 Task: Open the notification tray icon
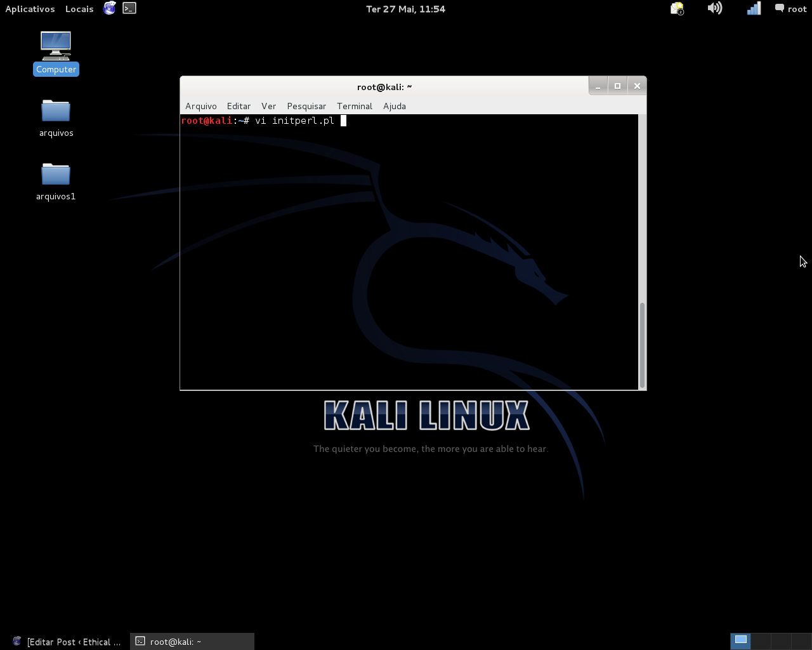point(678,8)
